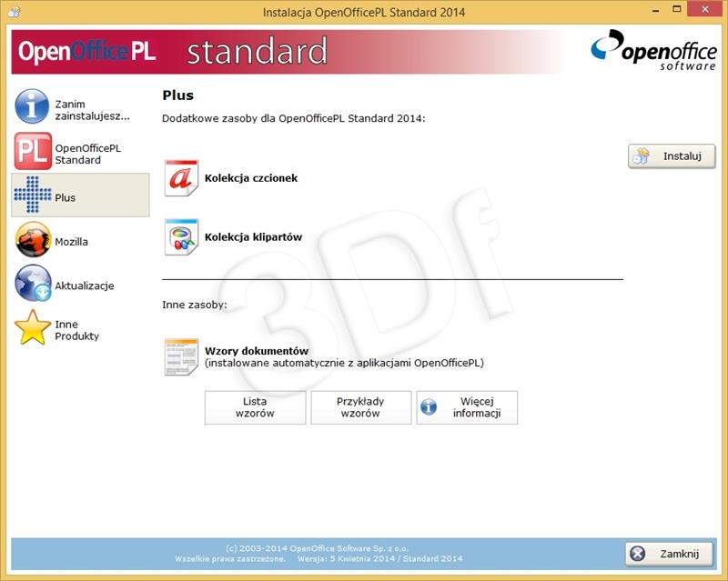Click the Plus heading above the resources list

[177, 95]
